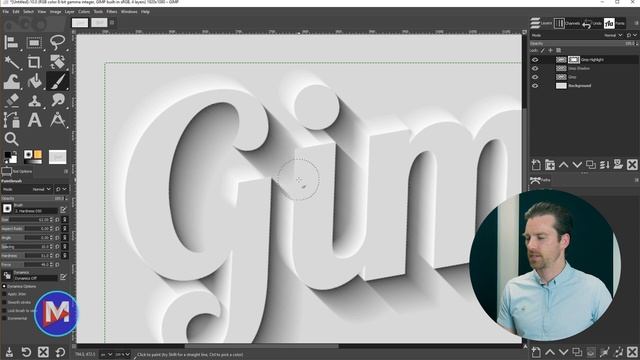
Task: Create a new layer in Layers panel
Action: pyautogui.click(x=536, y=164)
